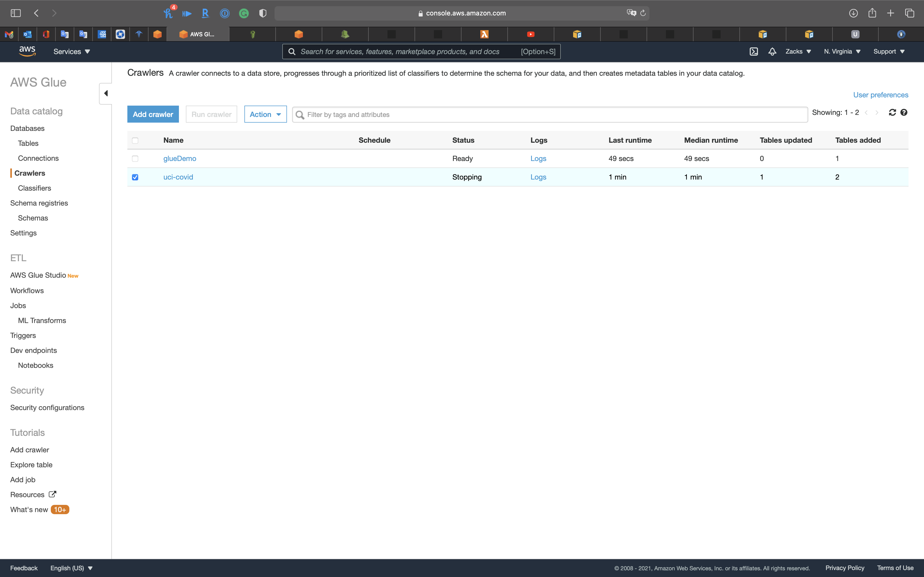Click the filter by tags field
Screen dimensions: 924x577
550,115
